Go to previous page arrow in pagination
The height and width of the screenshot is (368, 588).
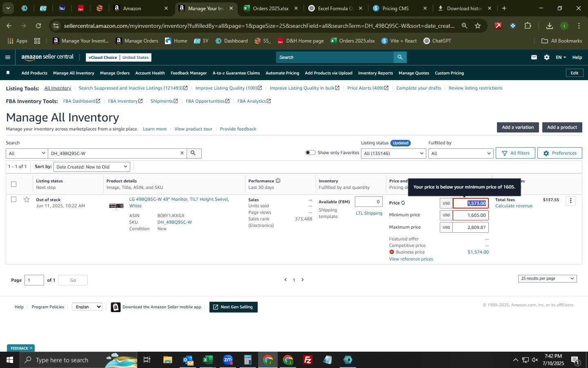point(285,280)
